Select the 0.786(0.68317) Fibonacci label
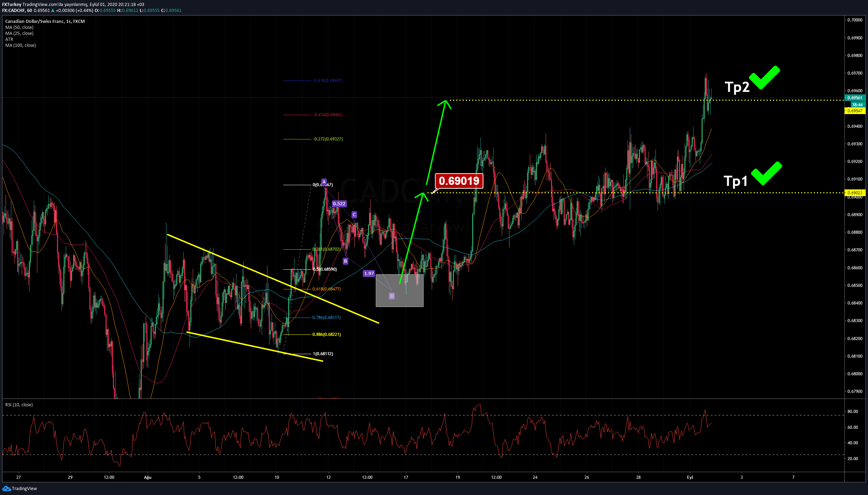868x495 pixels. click(327, 318)
